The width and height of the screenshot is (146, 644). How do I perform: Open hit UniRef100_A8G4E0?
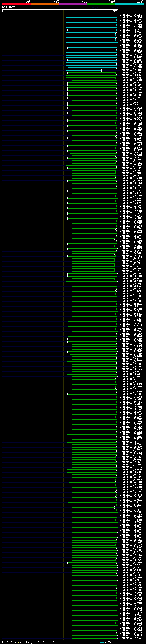tap(131, 319)
